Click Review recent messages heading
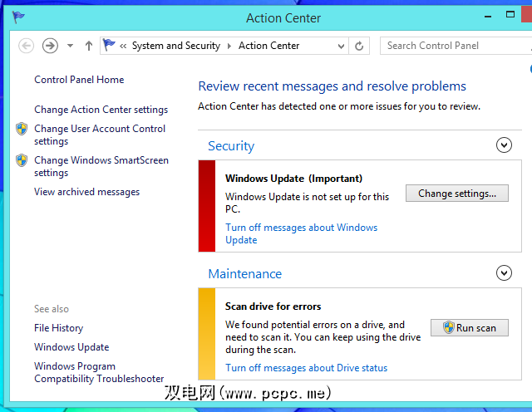 click(x=332, y=86)
